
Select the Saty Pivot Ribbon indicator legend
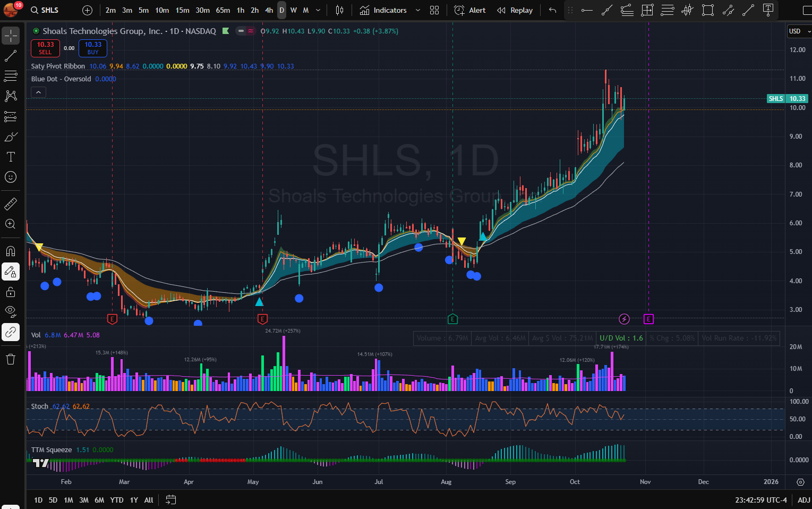tap(58, 66)
